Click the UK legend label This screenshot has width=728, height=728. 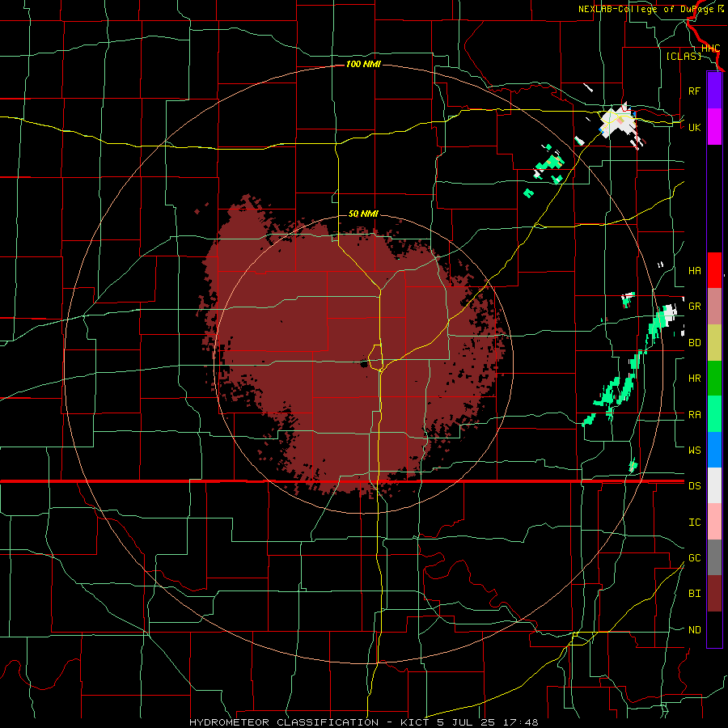694,127
